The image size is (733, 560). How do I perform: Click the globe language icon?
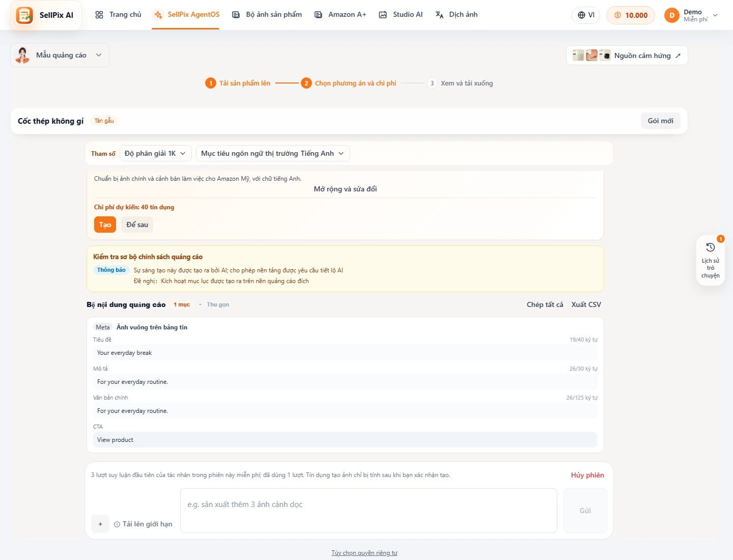coord(581,15)
